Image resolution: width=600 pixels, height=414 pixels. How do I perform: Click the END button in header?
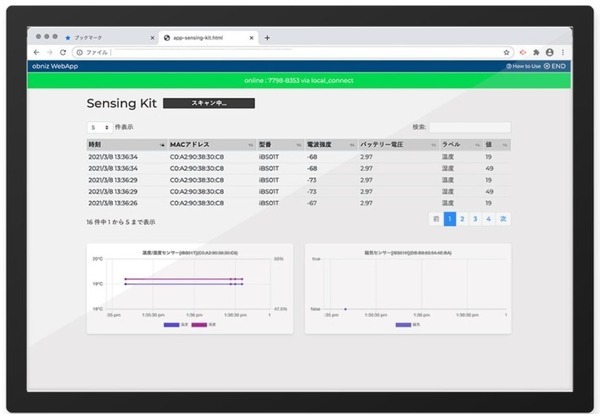(555, 65)
